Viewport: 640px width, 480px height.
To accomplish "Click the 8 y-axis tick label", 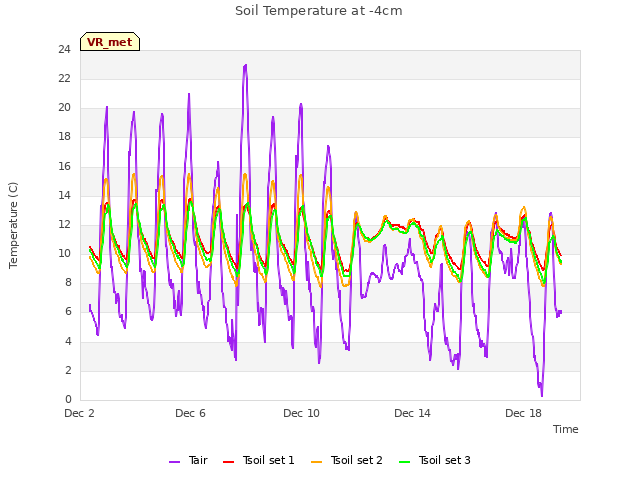I will pos(68,283).
